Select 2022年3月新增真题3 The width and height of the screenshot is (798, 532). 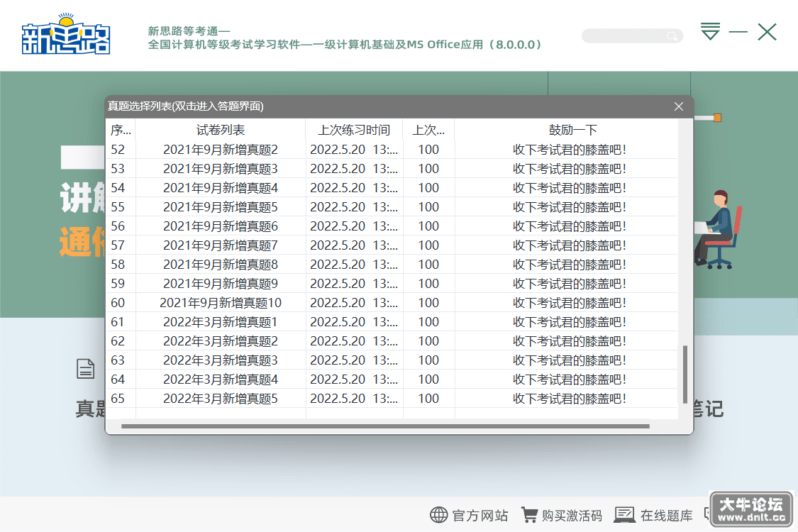pos(221,360)
